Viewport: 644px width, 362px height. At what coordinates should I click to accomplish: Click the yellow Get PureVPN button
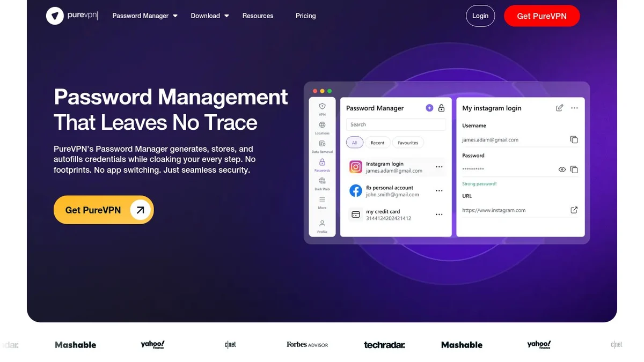[x=104, y=210]
